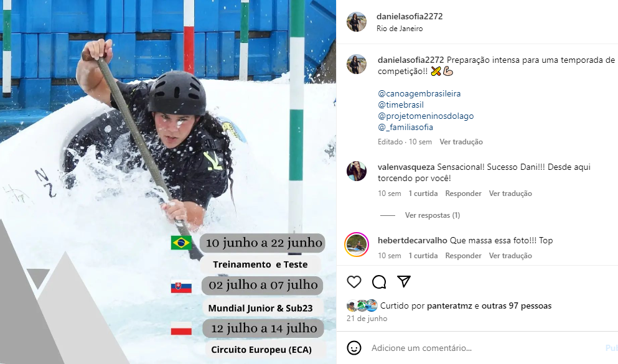The image size is (618, 364).
Task: Open the emoji picker smiley icon
Action: 354,348
